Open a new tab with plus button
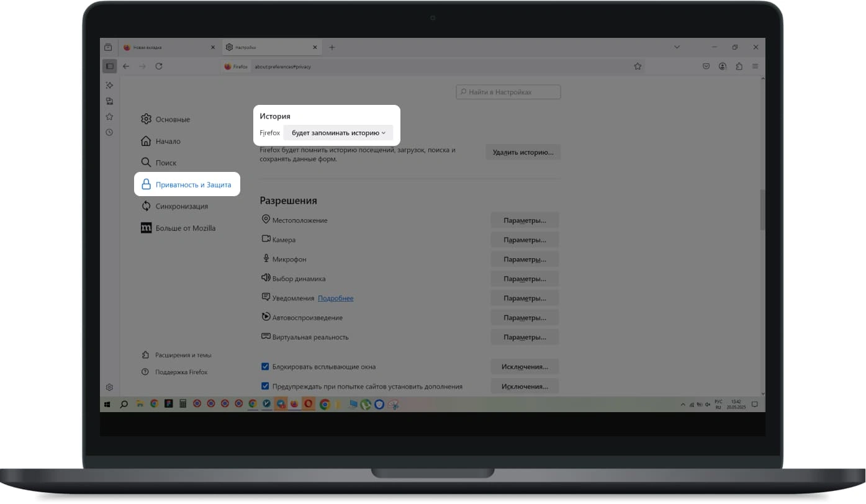This screenshot has height=504, width=866. (332, 47)
